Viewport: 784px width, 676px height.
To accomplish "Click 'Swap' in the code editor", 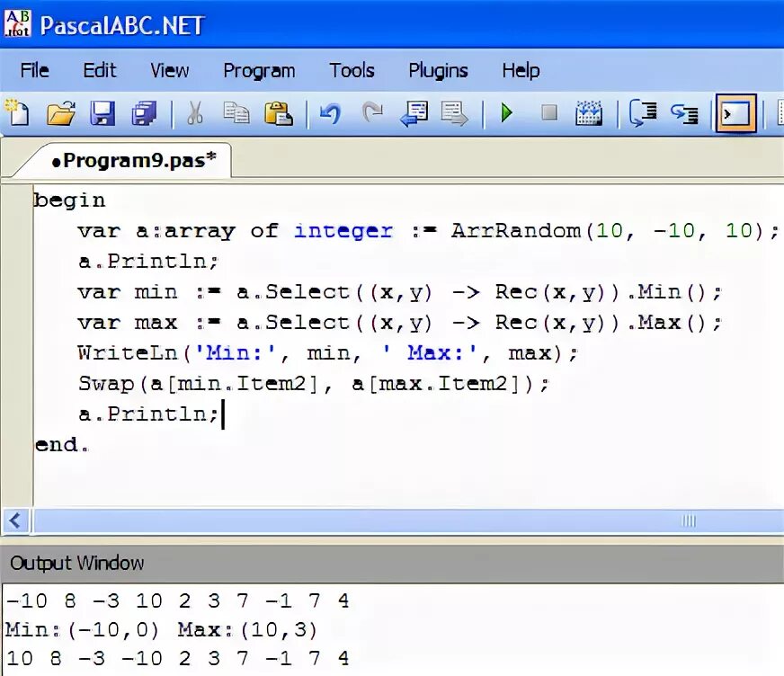I will pyautogui.click(x=106, y=384).
